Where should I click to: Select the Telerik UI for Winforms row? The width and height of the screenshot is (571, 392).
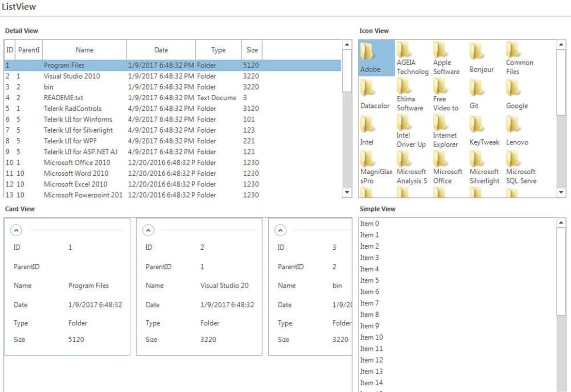point(172,120)
